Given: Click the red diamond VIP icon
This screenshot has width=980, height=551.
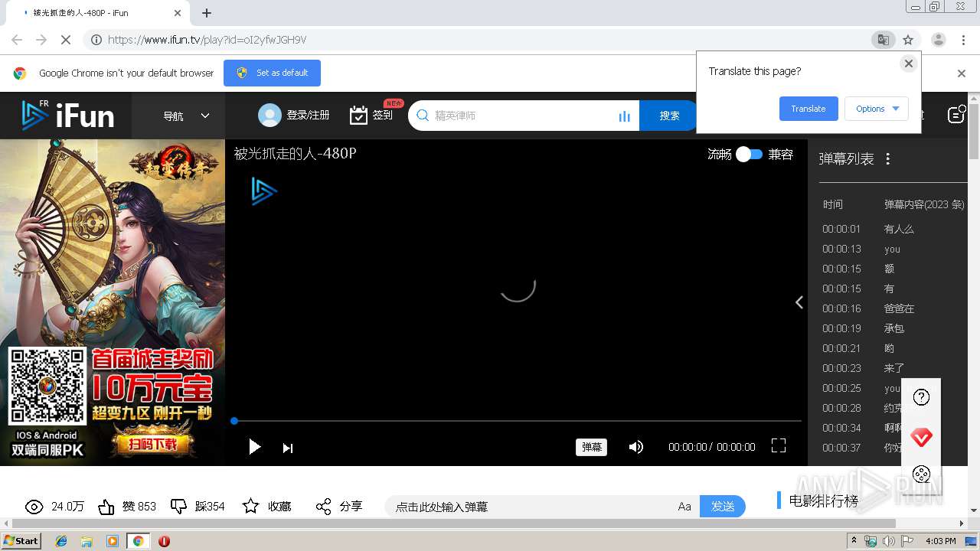Looking at the screenshot, I should click(x=922, y=438).
